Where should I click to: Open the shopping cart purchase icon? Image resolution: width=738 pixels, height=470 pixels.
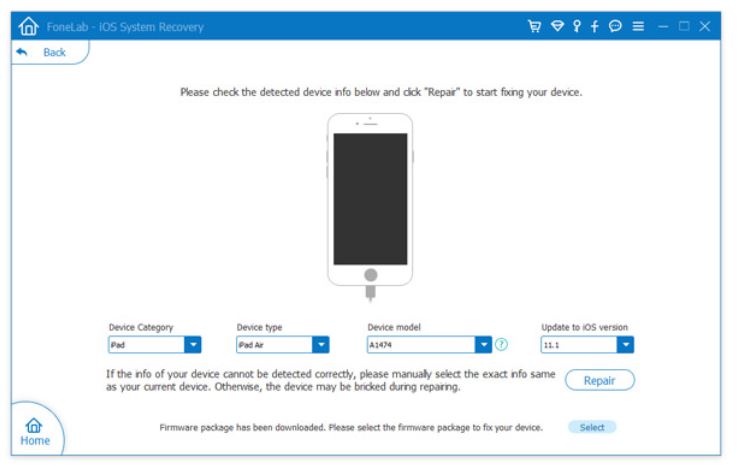tap(534, 26)
